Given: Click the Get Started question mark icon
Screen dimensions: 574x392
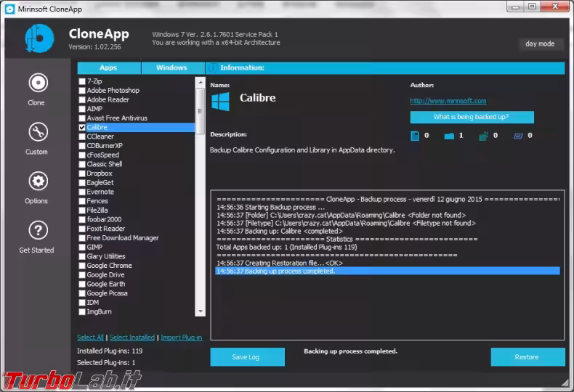Looking at the screenshot, I should click(37, 231).
